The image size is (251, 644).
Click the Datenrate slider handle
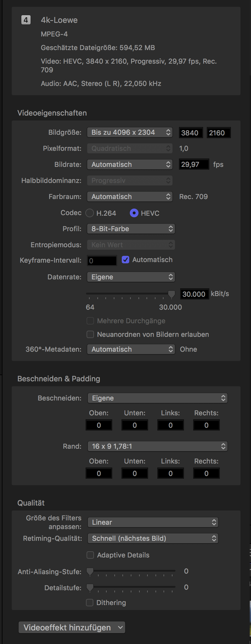pos(171,294)
